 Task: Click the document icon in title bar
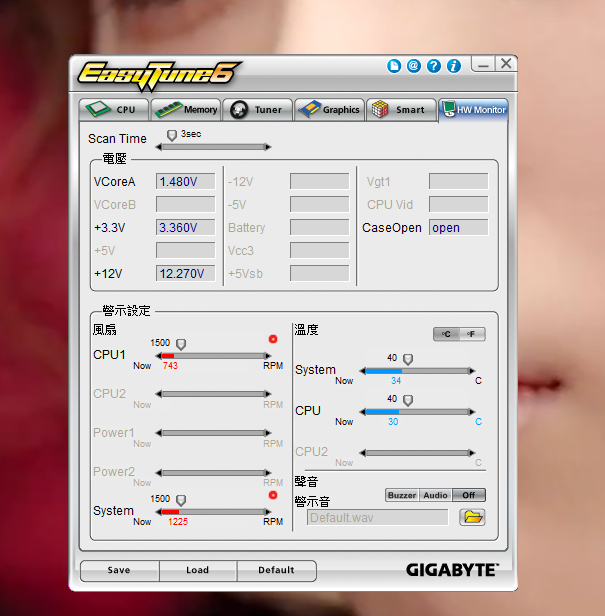click(x=394, y=66)
